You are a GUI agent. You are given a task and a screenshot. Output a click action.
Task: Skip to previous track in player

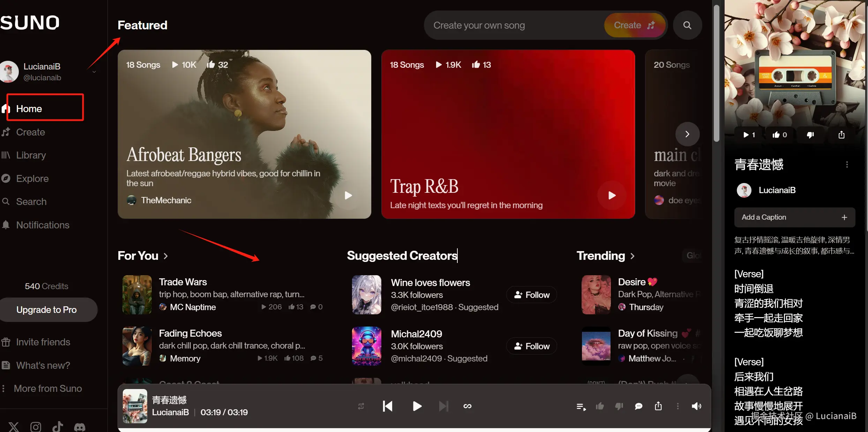coord(388,406)
